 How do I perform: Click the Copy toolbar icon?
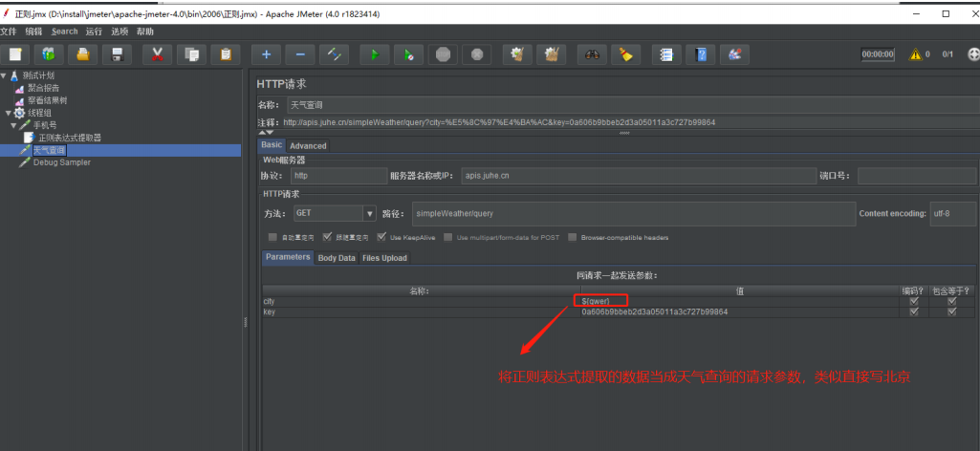(x=191, y=55)
